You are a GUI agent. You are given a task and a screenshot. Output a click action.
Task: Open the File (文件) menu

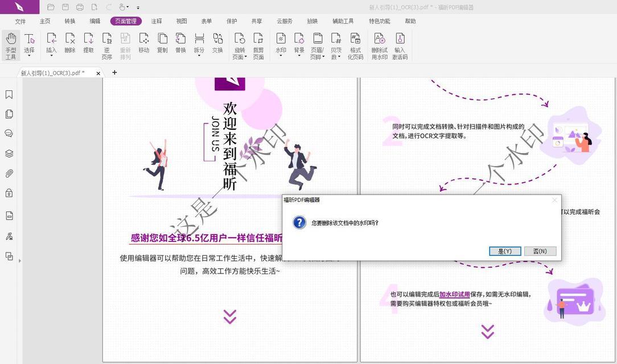20,21
